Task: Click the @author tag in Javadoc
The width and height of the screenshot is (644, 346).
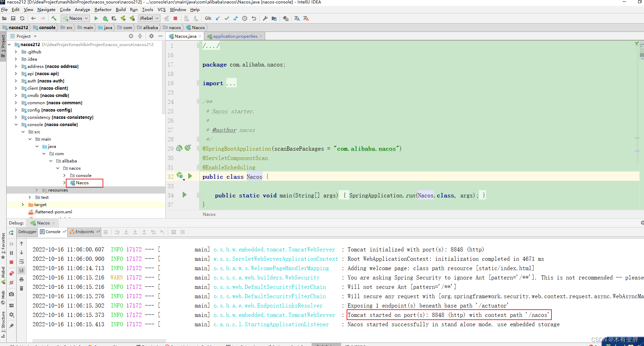Action: pos(224,130)
